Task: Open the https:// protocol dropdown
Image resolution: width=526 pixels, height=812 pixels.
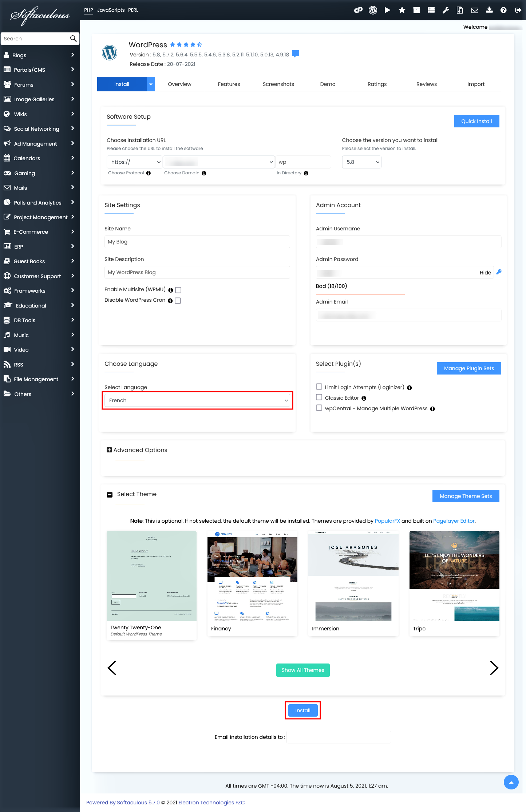Action: pyautogui.click(x=134, y=162)
